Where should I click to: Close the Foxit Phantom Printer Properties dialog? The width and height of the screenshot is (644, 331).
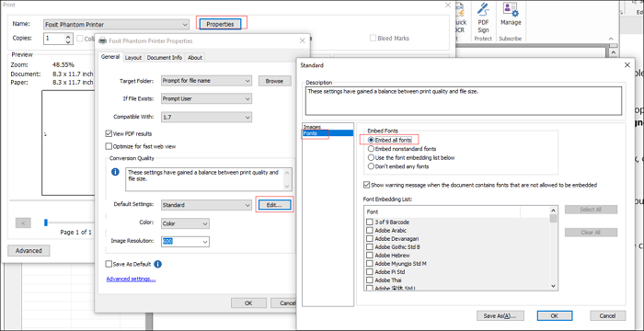tap(303, 40)
